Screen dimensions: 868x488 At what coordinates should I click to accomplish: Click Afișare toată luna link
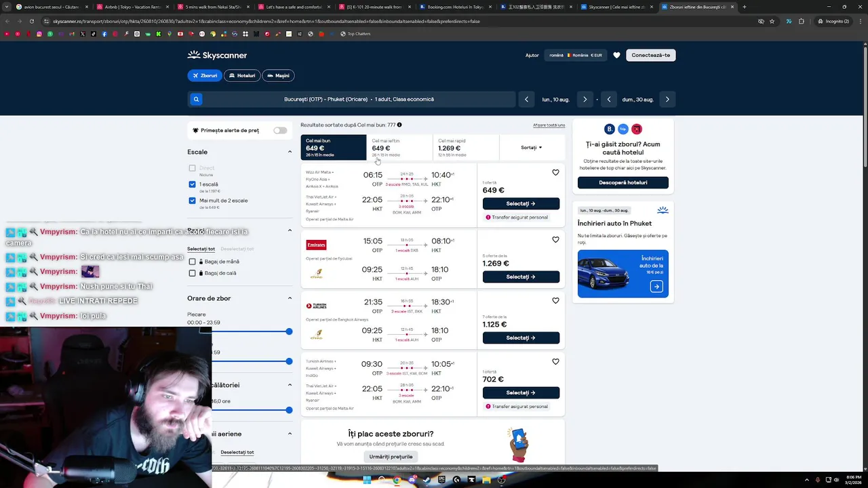coord(549,125)
